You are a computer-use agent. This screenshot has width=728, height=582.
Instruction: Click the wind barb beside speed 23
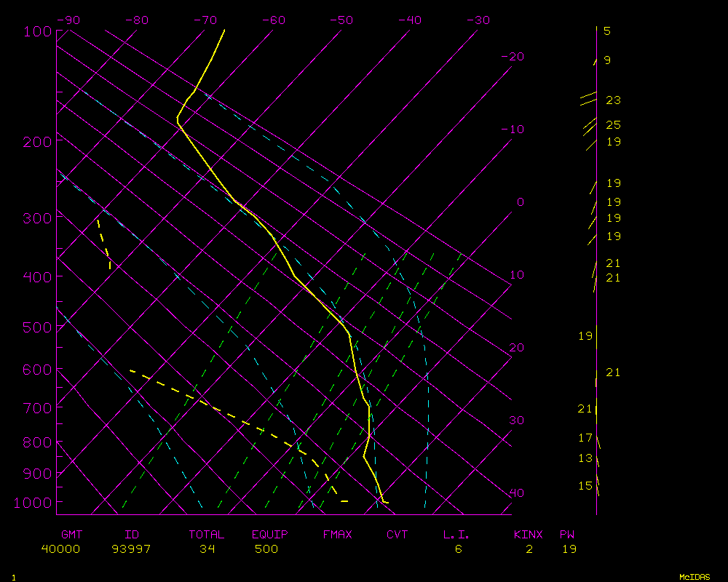(x=588, y=99)
